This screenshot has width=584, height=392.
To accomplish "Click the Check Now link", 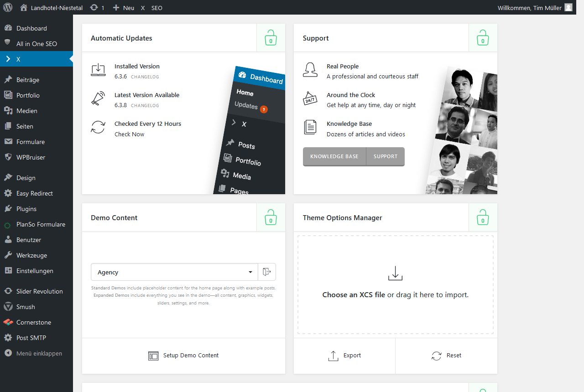I will point(129,134).
